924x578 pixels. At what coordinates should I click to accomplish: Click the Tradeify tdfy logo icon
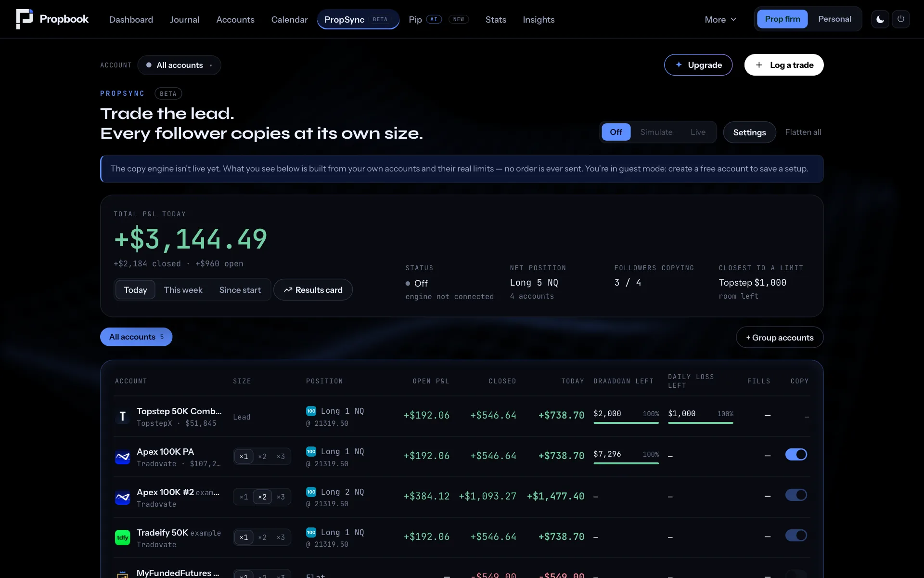pyautogui.click(x=123, y=538)
